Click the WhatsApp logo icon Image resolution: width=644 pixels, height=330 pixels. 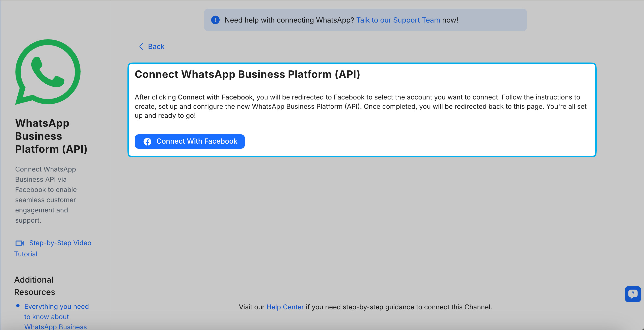point(48,72)
